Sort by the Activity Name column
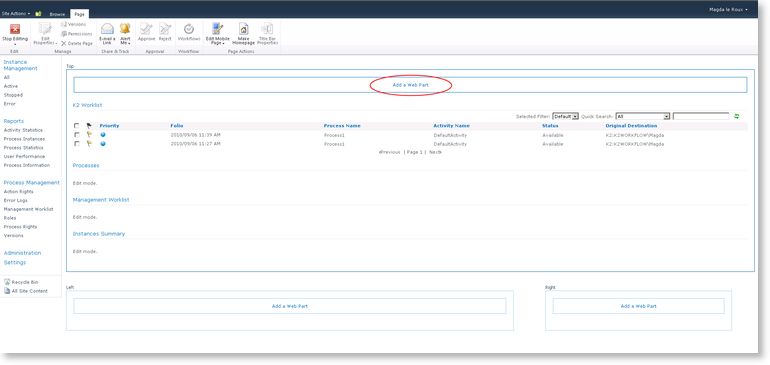The height and width of the screenshot is (365, 770). (x=451, y=126)
